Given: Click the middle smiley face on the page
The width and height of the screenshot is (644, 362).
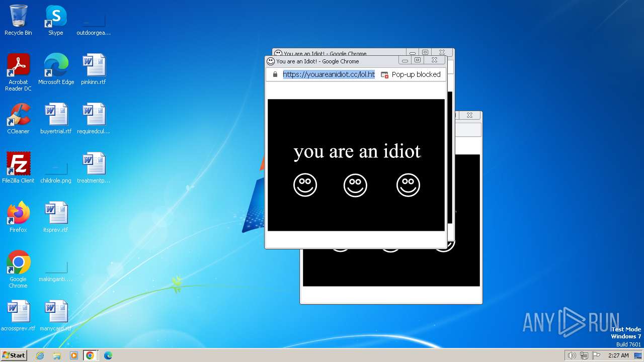Looking at the screenshot, I should point(355,185).
